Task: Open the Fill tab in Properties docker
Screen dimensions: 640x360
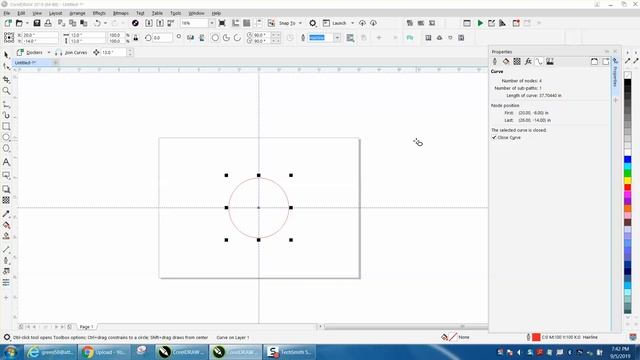Action: point(506,62)
